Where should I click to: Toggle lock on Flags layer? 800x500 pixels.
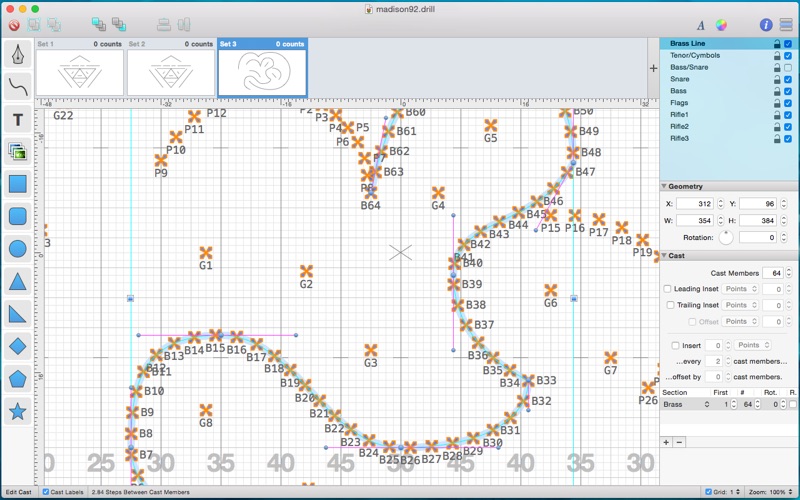point(777,103)
